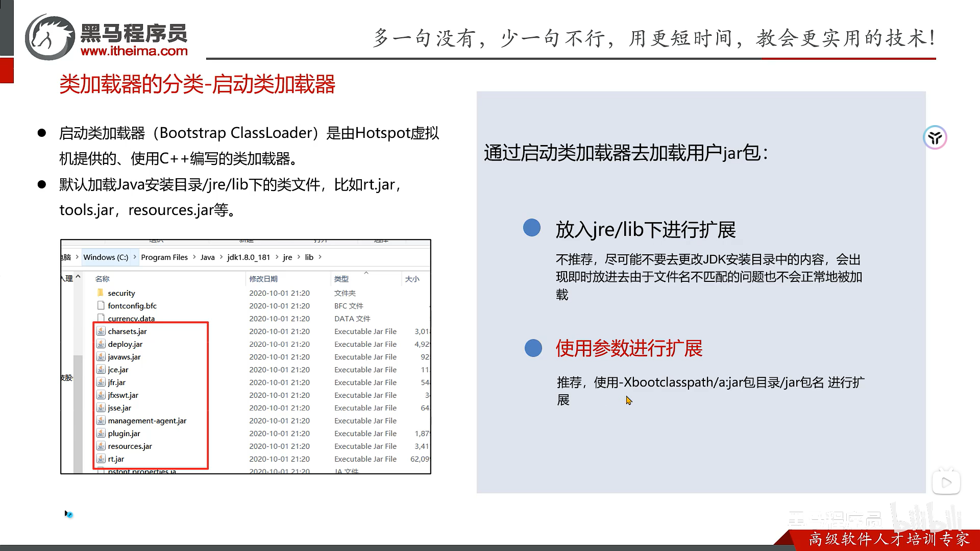Screen dimensions: 980x551
Task: Select the javaws.jar file name
Action: click(x=124, y=357)
